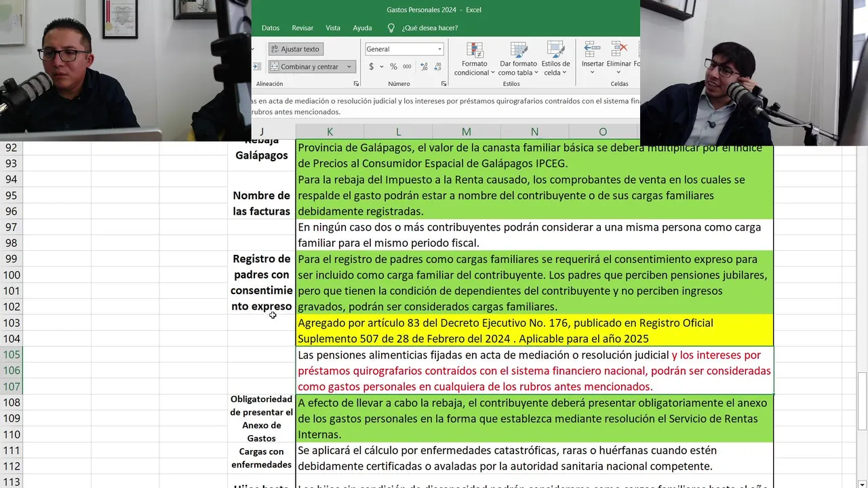Image resolution: width=868 pixels, height=488 pixels.
Task: Click inside the formula bar text
Action: click(446, 106)
